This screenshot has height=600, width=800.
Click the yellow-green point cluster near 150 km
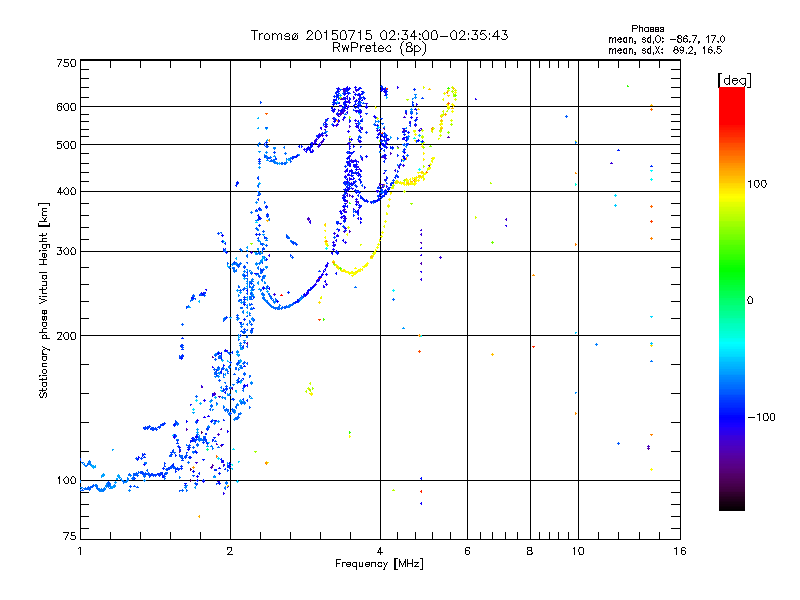pyautogui.click(x=310, y=389)
